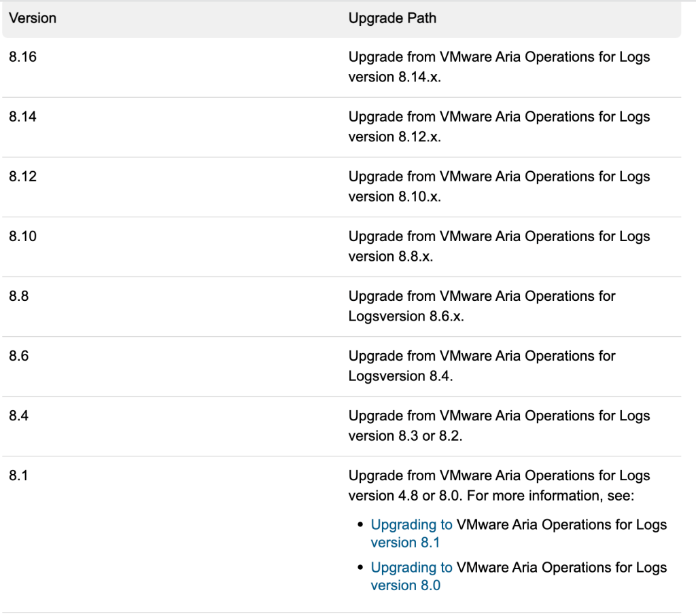
Task: Click the Upgrade Path column header
Action: pos(392,18)
